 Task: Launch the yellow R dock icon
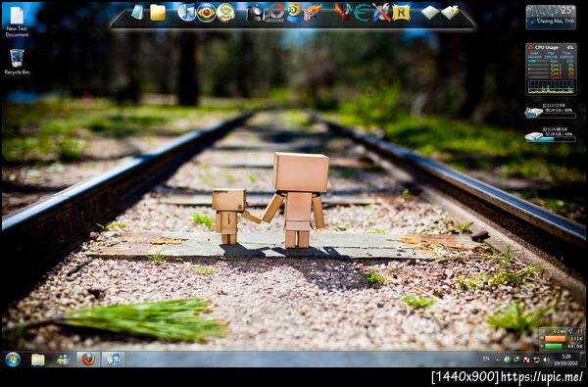coord(401,13)
